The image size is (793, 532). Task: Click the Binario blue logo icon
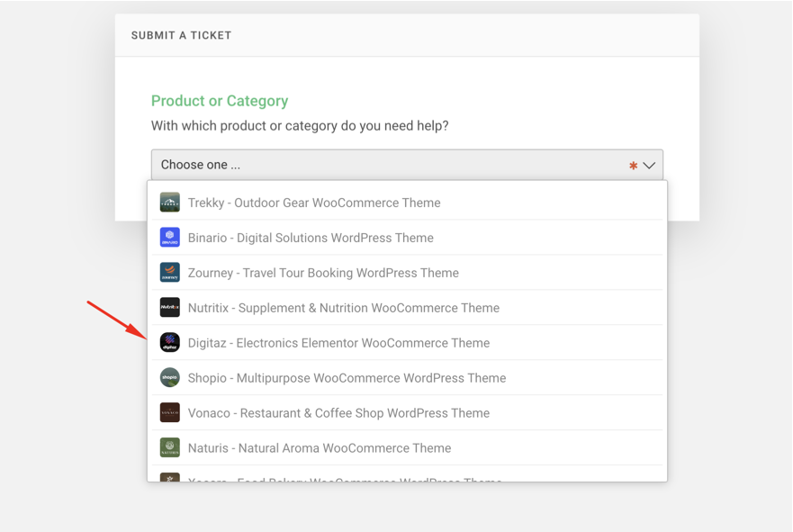pos(170,237)
